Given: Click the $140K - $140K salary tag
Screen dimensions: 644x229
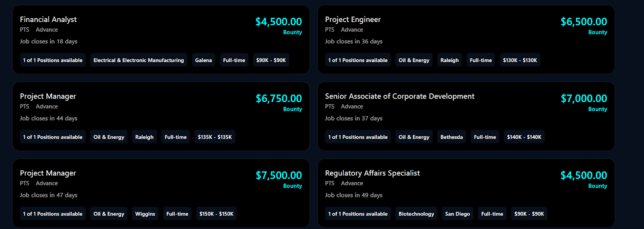Looking at the screenshot, I should tap(524, 137).
